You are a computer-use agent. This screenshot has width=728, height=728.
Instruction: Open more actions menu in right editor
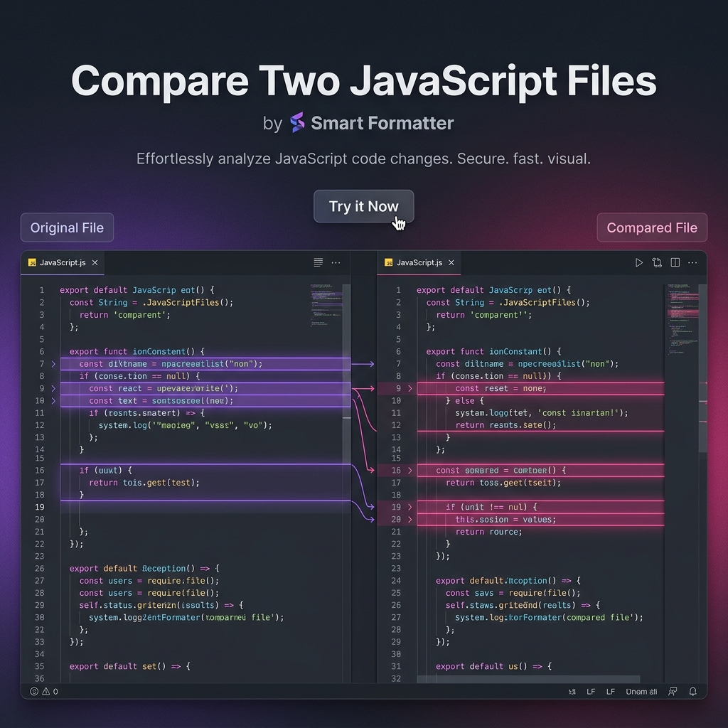point(692,262)
